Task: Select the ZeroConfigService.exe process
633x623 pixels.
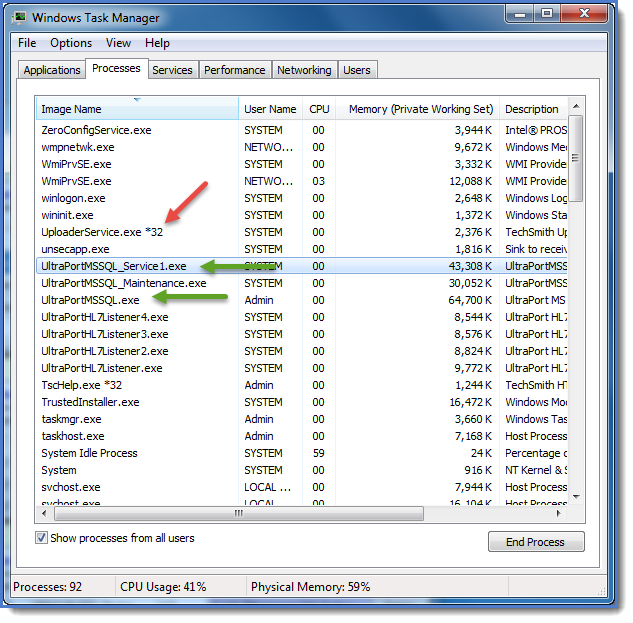Action: (302, 130)
